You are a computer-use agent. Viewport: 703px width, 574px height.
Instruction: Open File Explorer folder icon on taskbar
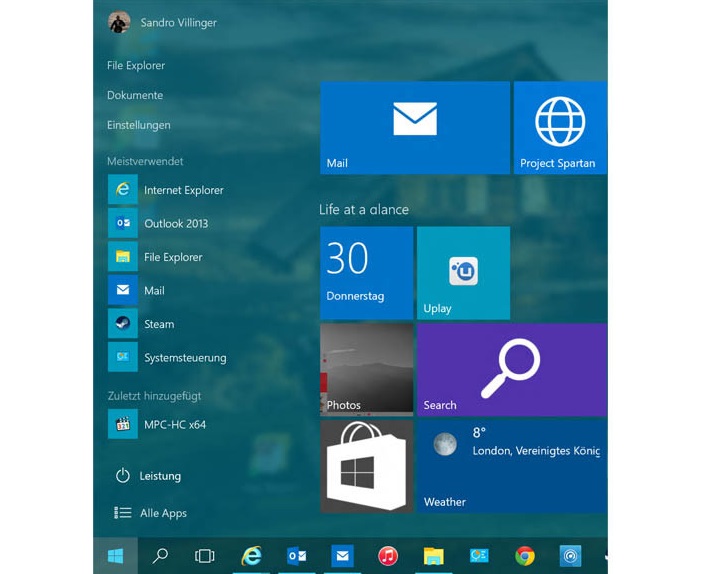[434, 556]
